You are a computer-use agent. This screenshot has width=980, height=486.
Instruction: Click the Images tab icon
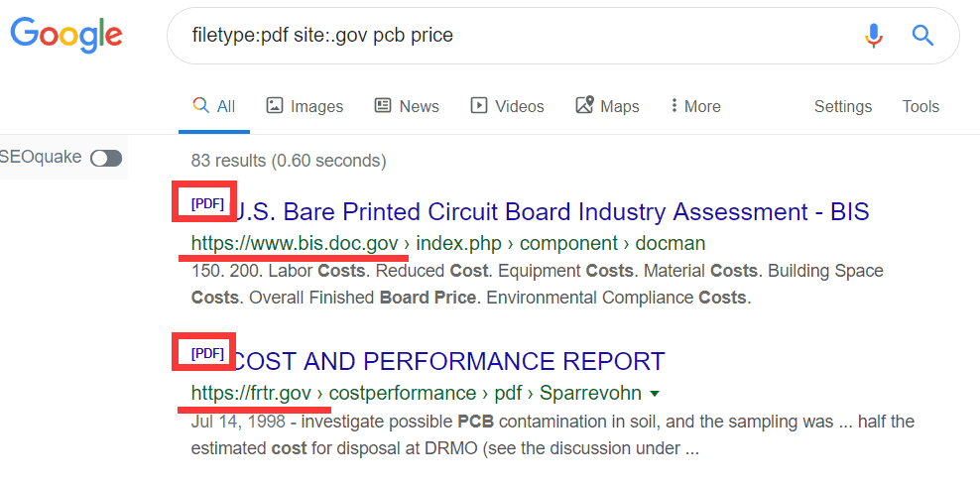coord(275,106)
